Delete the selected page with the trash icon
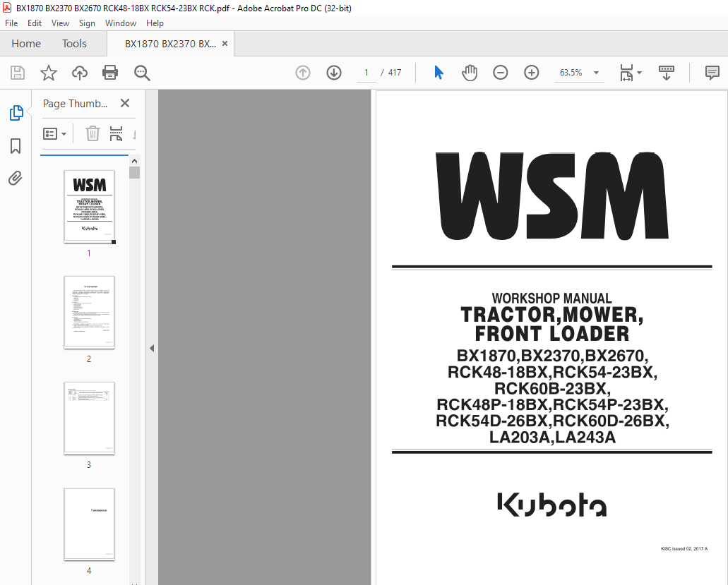The width and height of the screenshot is (728, 585). click(93, 133)
